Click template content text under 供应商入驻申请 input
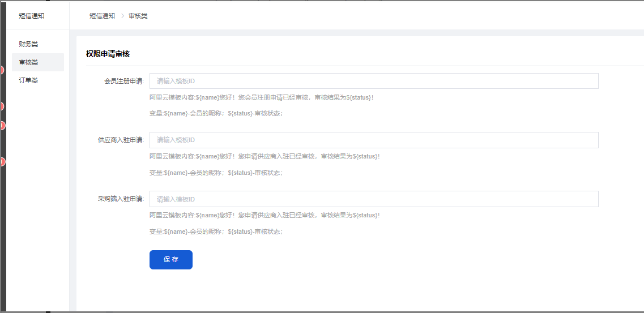The width and height of the screenshot is (644, 313). pyautogui.click(x=265, y=156)
